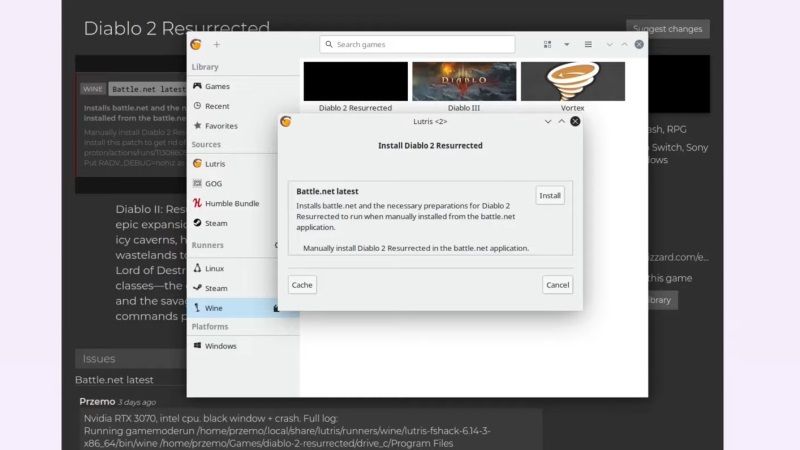Select Humble Bundle source label
The width and height of the screenshot is (800, 450).
coord(232,204)
